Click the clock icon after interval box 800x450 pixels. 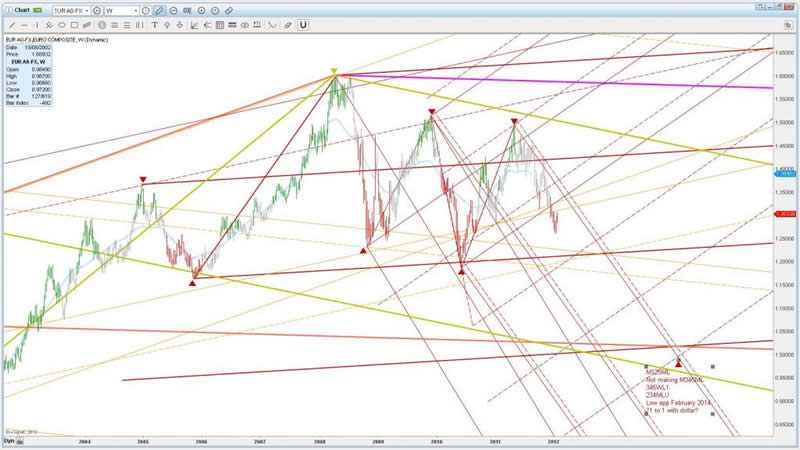click(x=145, y=10)
